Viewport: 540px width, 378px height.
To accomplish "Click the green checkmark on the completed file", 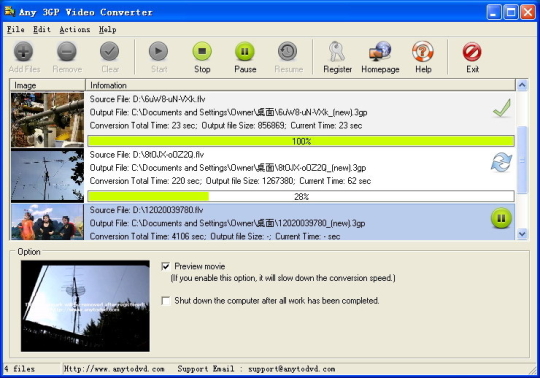I will pyautogui.click(x=502, y=108).
